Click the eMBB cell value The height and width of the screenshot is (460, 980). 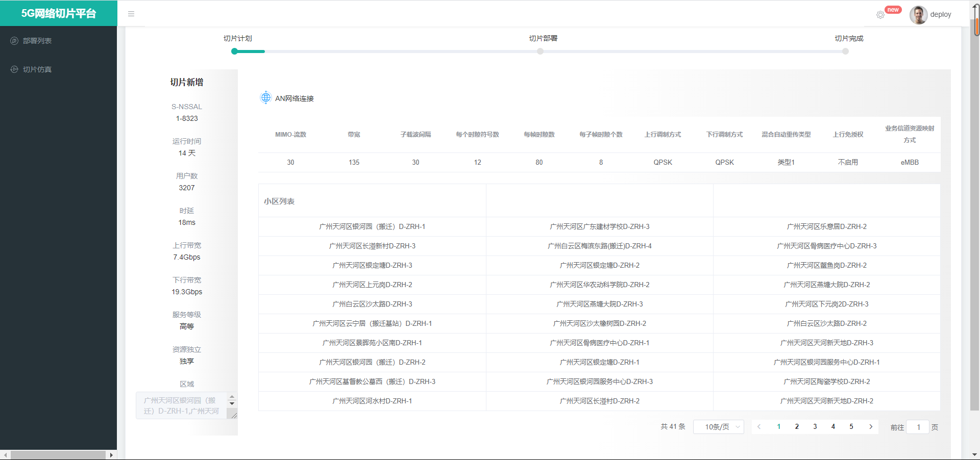click(x=910, y=162)
